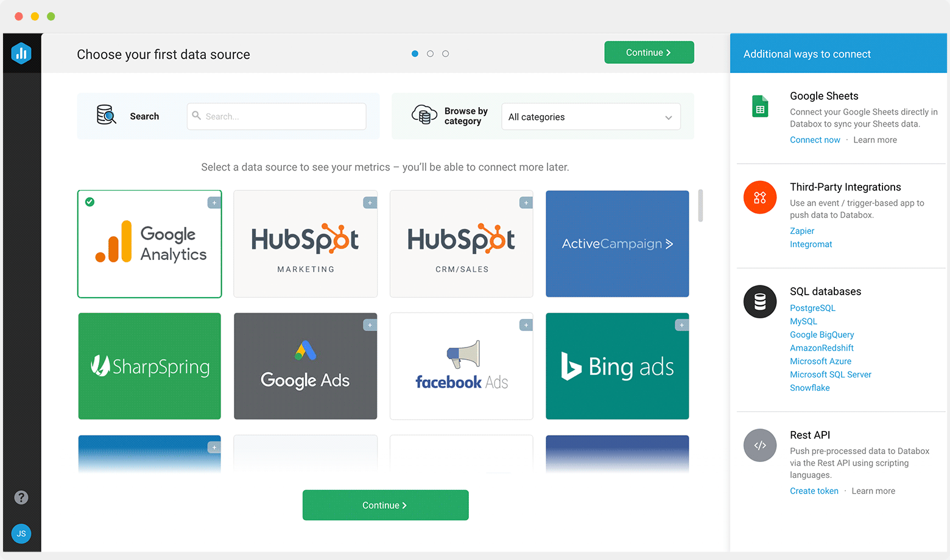This screenshot has width=950, height=560.
Task: Click the data source list scrollbar
Action: (700, 206)
